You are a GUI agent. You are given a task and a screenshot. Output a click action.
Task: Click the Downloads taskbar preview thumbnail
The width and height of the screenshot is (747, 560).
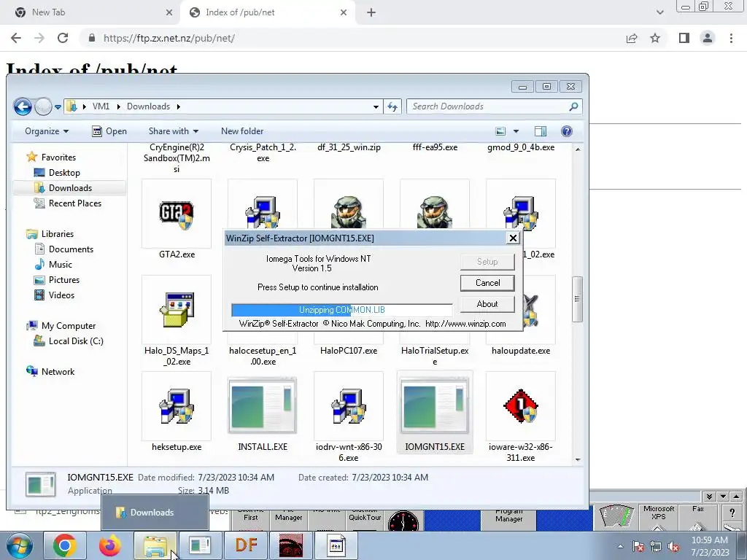(155, 513)
